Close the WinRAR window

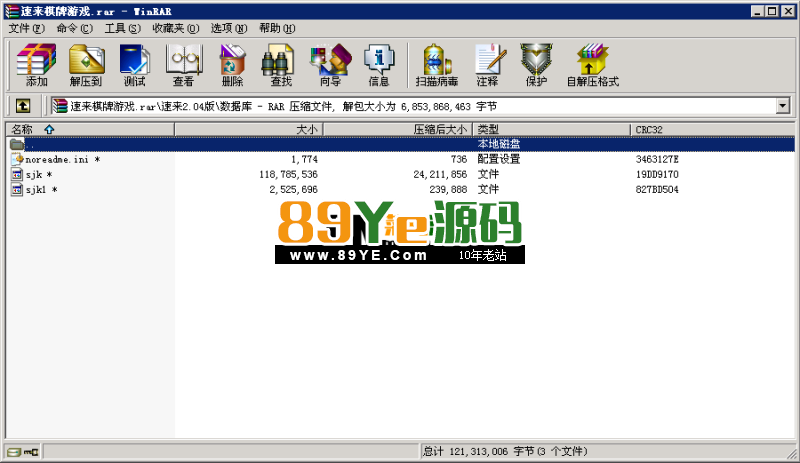(x=788, y=11)
